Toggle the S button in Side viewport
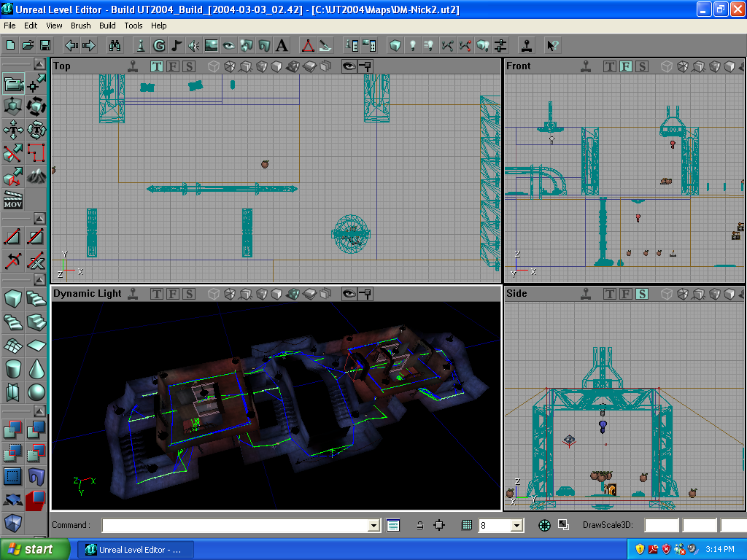Viewport: 747px width, 560px height. [x=642, y=294]
